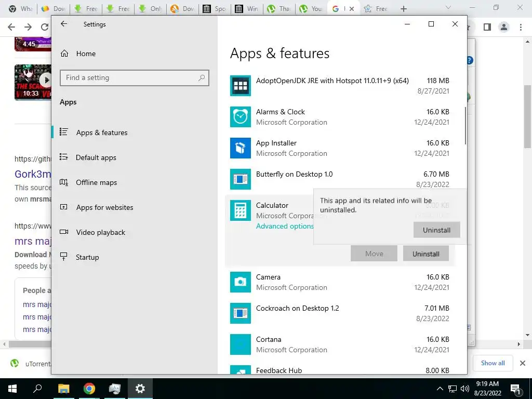532x399 pixels.
Task: Open the volume speaker tray icon
Action: (x=465, y=389)
